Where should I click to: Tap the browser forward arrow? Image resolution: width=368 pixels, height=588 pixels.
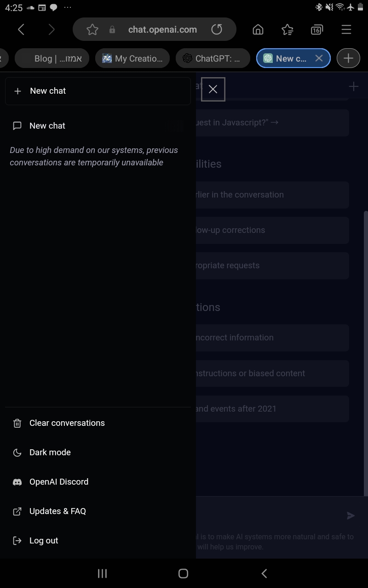52,30
